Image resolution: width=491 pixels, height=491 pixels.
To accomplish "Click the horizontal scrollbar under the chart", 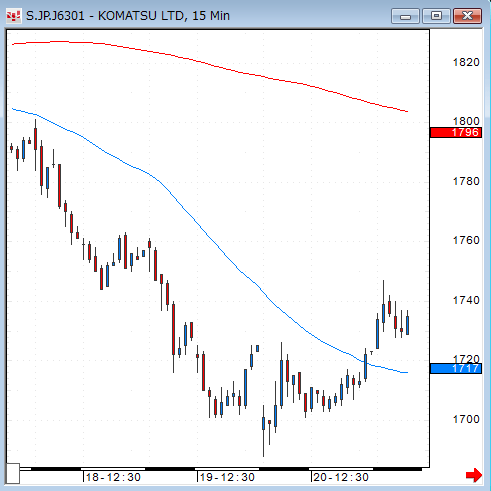I will 221,469.
